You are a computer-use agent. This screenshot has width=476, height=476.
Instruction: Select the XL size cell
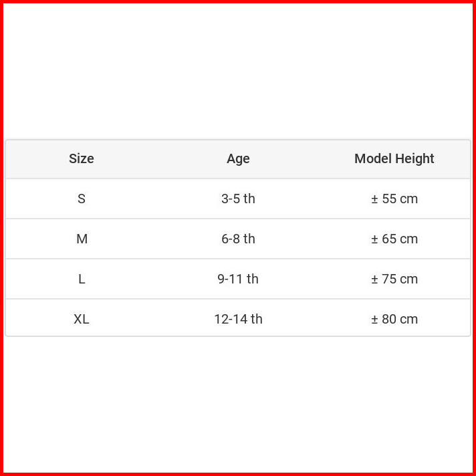[82, 319]
